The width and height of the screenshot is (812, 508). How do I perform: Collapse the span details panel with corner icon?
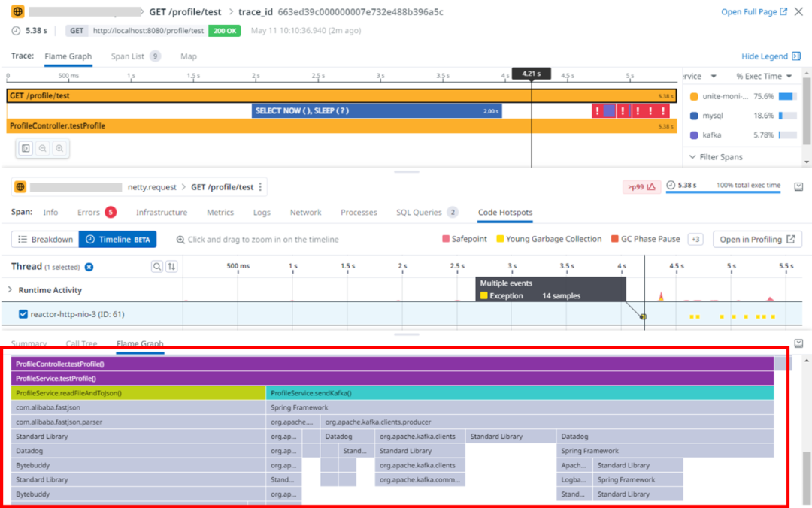point(798,186)
